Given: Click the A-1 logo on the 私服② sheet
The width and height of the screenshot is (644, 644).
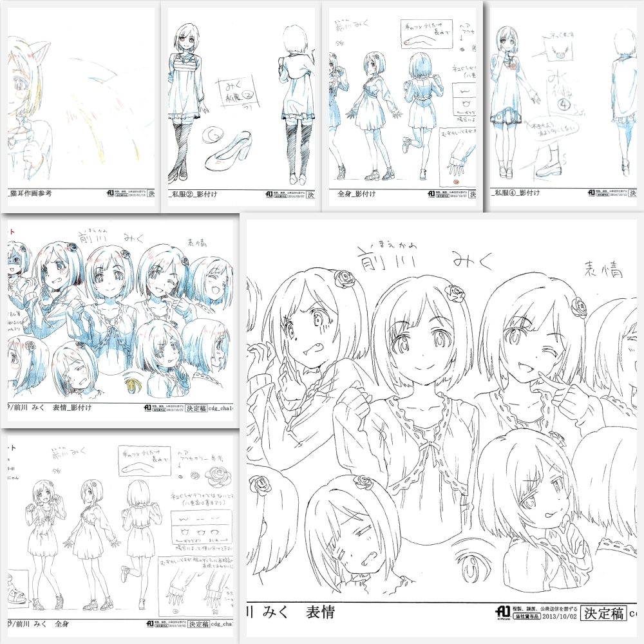Looking at the screenshot, I should click(269, 193).
